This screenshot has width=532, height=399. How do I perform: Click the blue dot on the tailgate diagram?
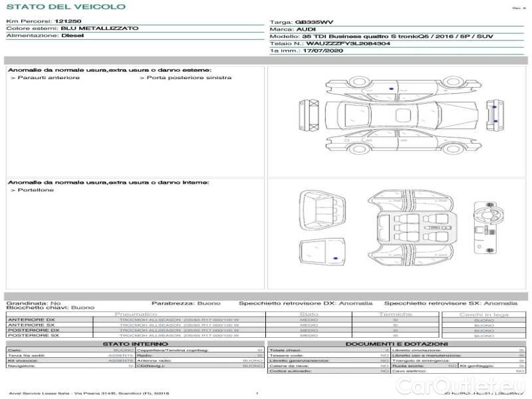[x=334, y=257]
